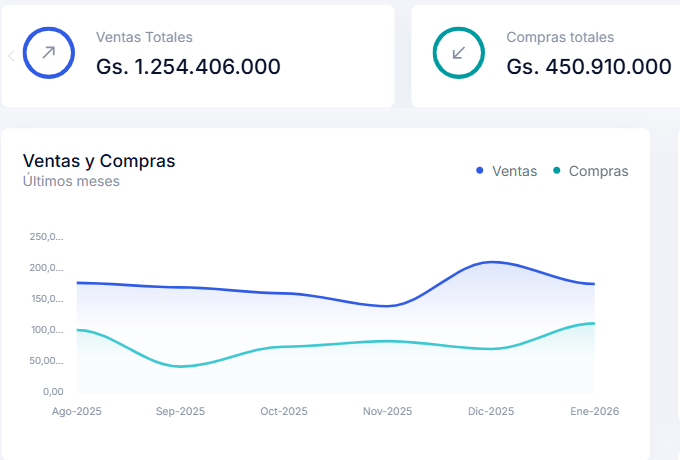Click the Oct-2025 x-axis label
The image size is (680, 460).
(284, 411)
